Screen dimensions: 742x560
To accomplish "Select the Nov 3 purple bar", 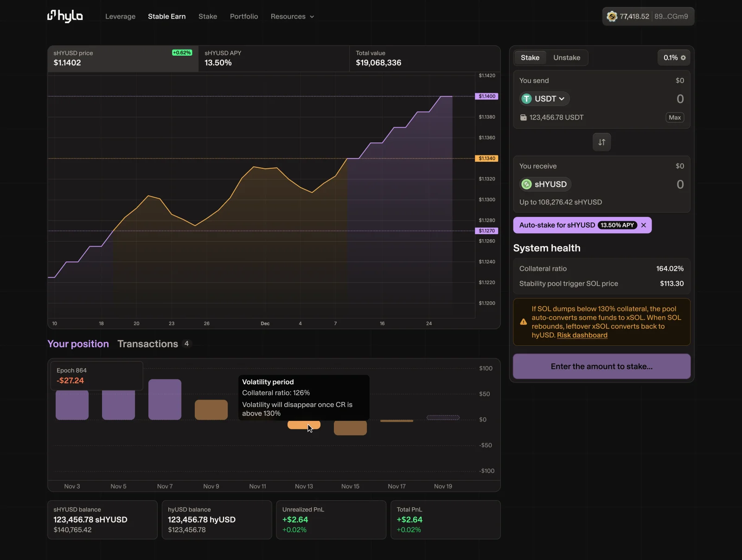I will pyautogui.click(x=72, y=405).
